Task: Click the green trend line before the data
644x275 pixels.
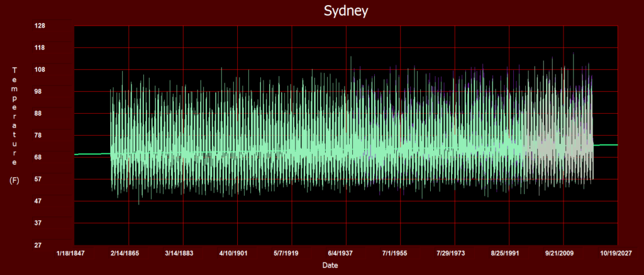Action: point(92,154)
